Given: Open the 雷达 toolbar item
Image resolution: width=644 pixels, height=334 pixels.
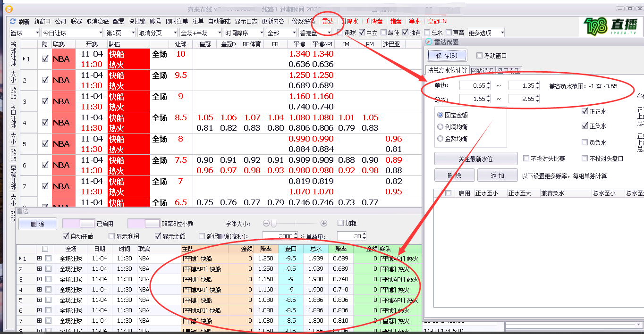Looking at the screenshot, I should pos(328,21).
